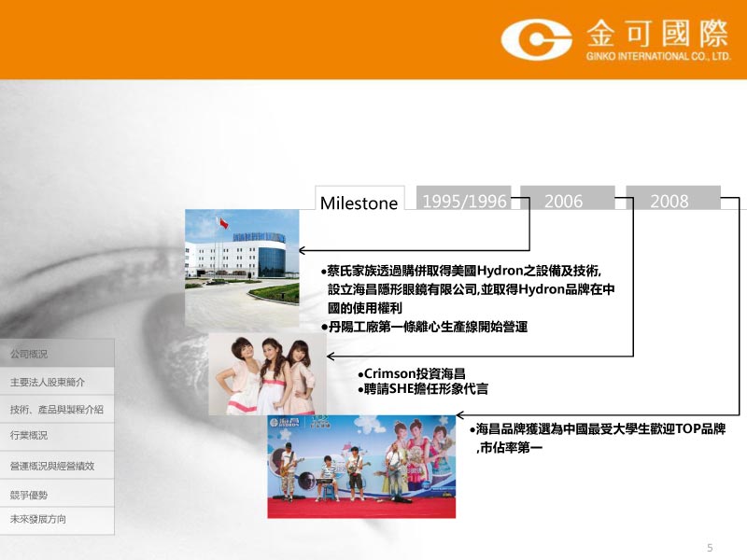Click the factory building photo
The image size is (747, 560).
(242, 270)
